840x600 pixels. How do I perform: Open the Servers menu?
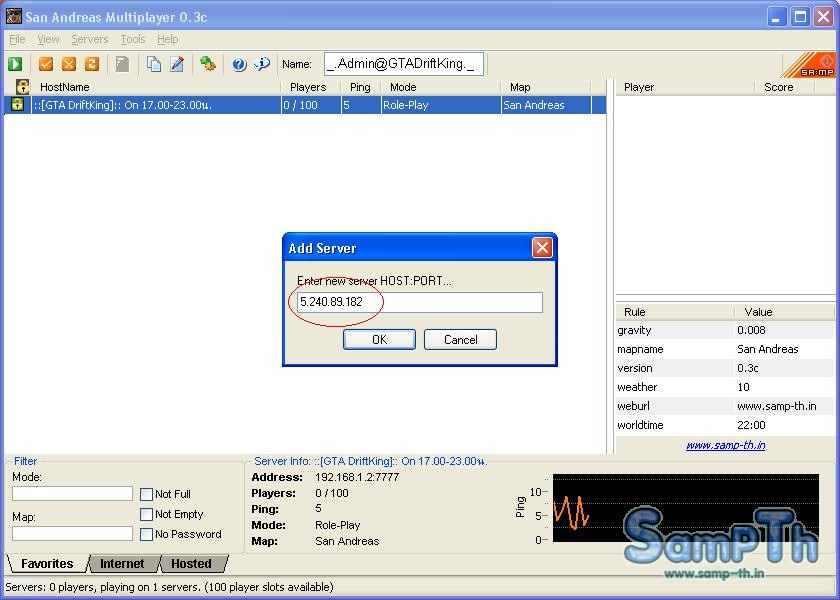click(x=90, y=39)
